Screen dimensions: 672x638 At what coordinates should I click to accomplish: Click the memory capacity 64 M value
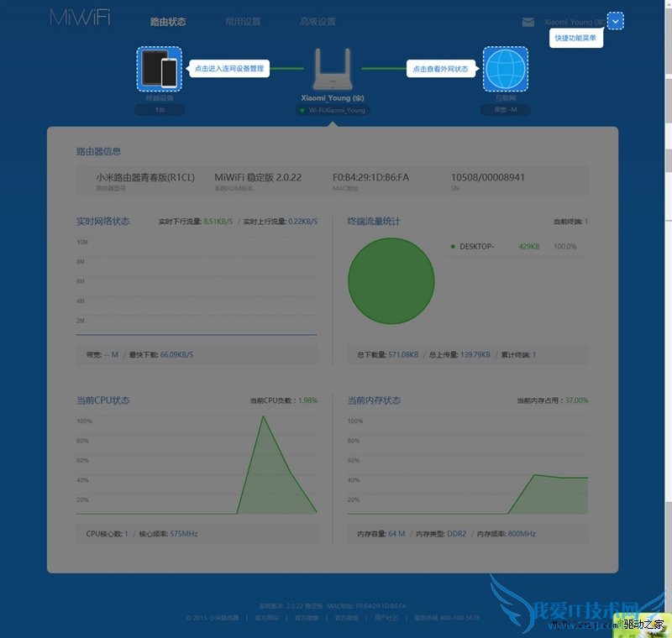(396, 534)
